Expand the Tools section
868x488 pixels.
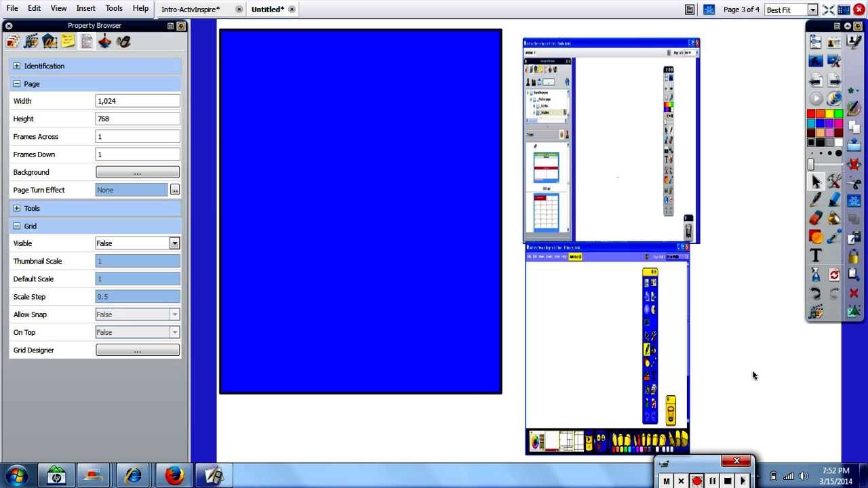(16, 208)
